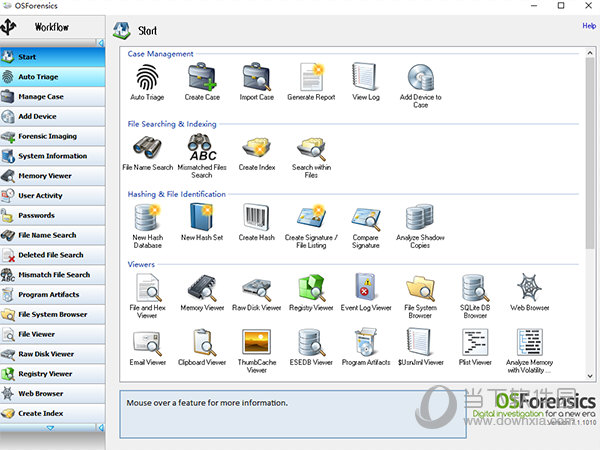600x450 pixels.
Task: Open File System Browser folder icon in Viewers
Action: click(421, 288)
